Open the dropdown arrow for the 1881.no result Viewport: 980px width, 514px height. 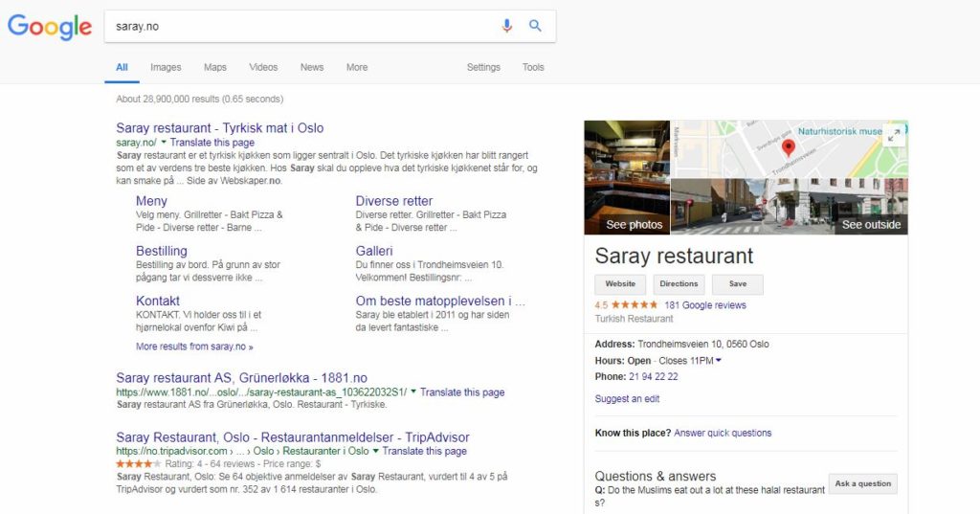click(413, 392)
